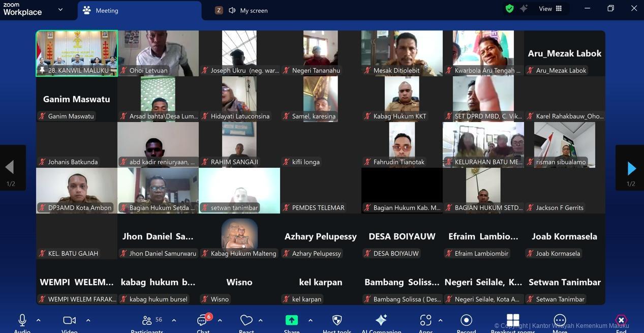Image resolution: width=644 pixels, height=333 pixels.
Task: Click the green Share screen icon
Action: [x=291, y=320]
